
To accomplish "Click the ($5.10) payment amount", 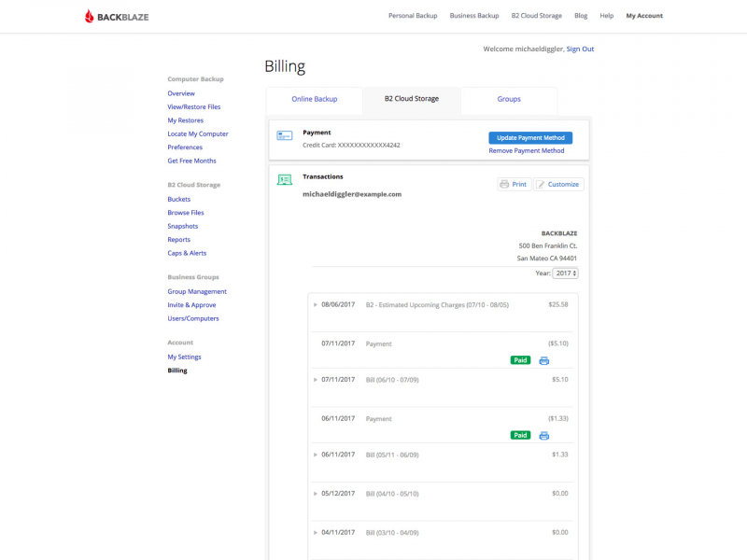I will 557,343.
